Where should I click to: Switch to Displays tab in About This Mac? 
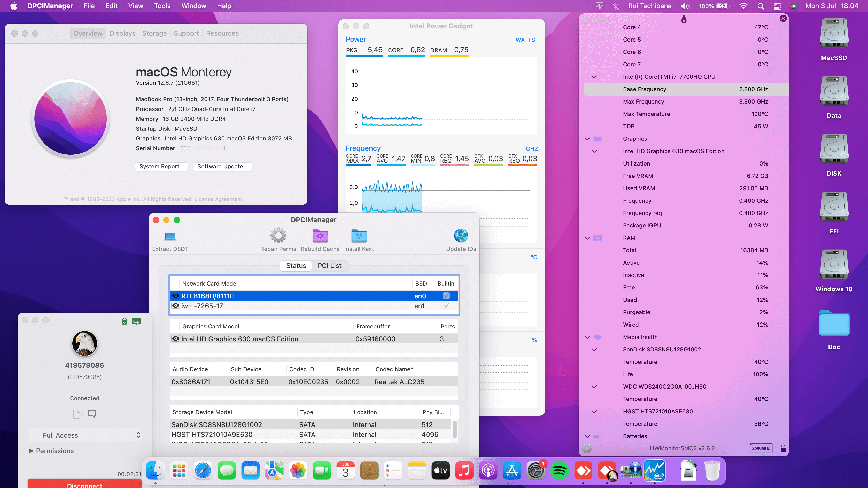[x=122, y=33]
